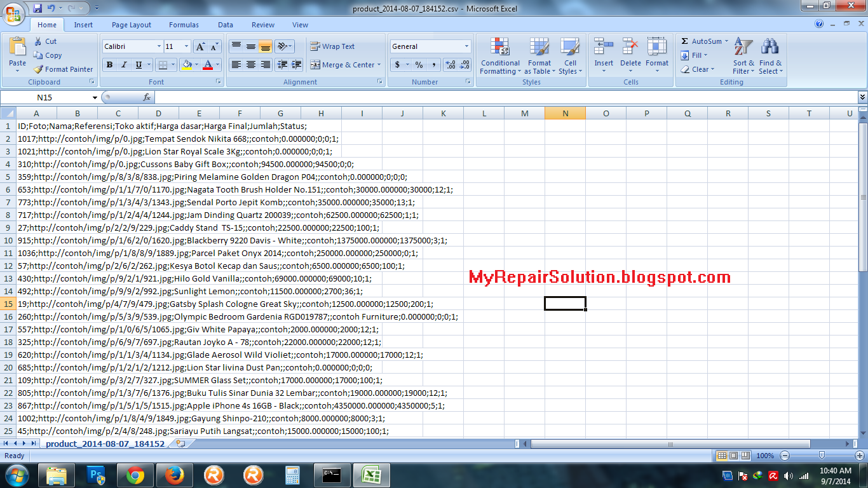Open Cell Styles gallery
The image size is (868, 488).
[x=570, y=56]
